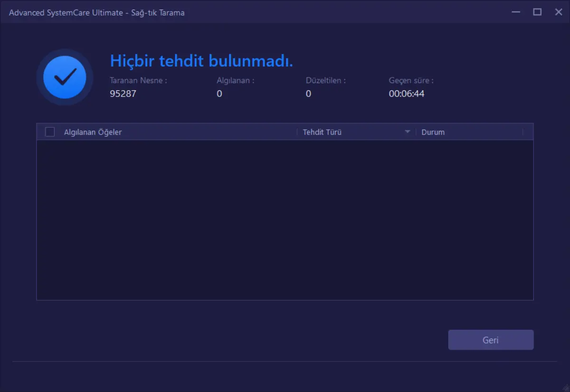Maximize the Advanced SystemCare window

tap(537, 12)
